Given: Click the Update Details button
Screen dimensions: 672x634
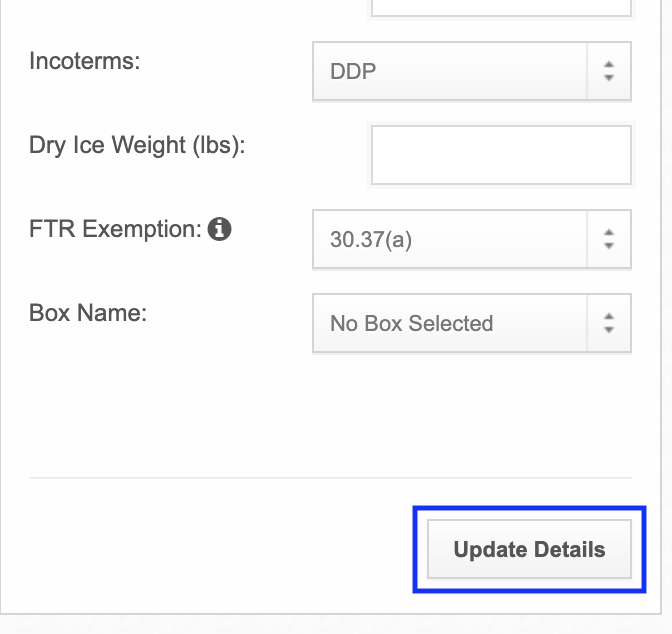Looking at the screenshot, I should 529,549.
